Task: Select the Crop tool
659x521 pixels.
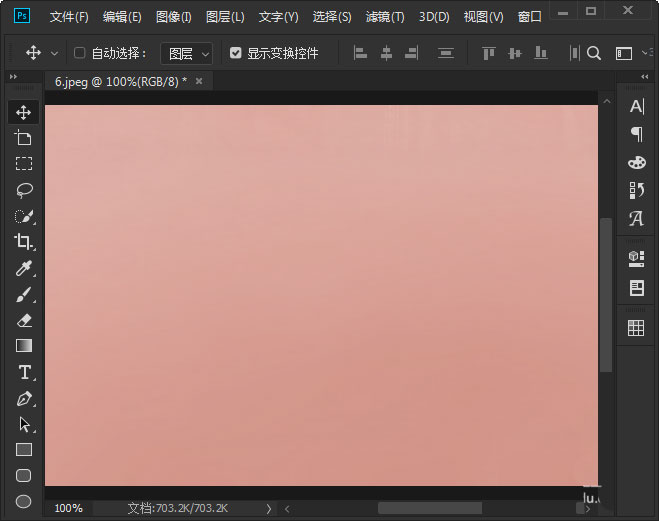Action: [x=24, y=242]
